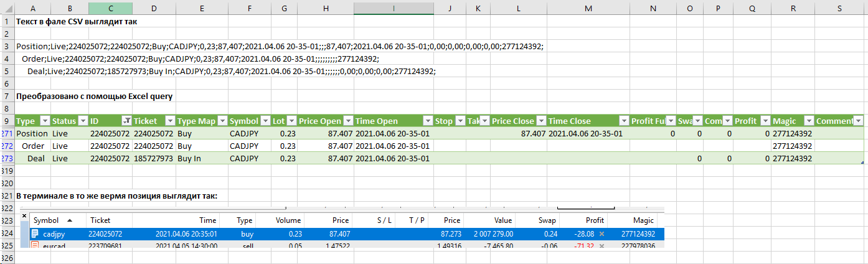Select row 271 header
The width and height of the screenshot is (868, 264).
coord(7,133)
